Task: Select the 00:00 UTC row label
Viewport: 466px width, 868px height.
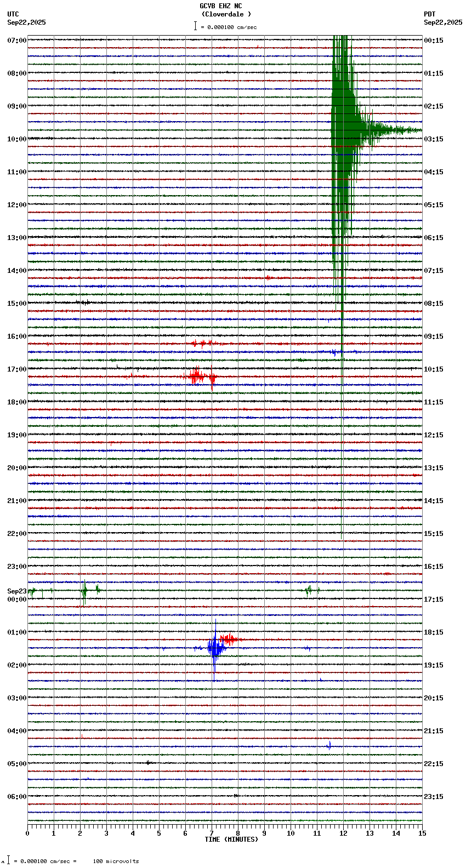Action: point(17,599)
